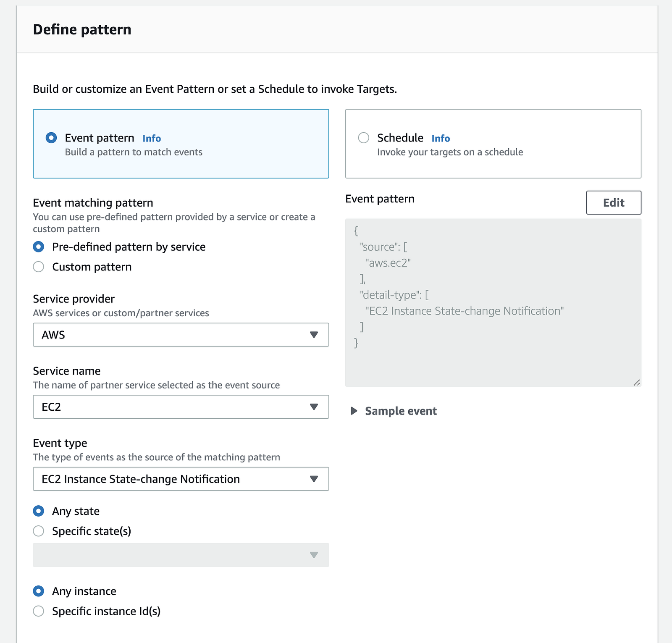
Task: Click inside the event pattern JSON text area
Action: 493,302
